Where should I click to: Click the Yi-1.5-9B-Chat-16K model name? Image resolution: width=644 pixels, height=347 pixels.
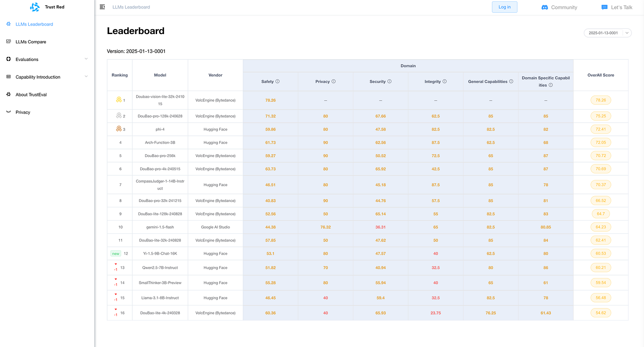[160, 254]
